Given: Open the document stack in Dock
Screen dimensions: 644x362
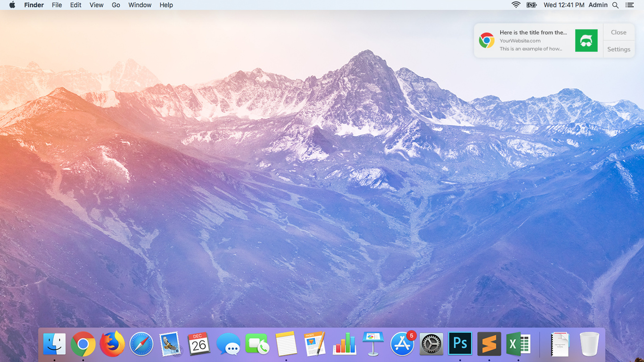Looking at the screenshot, I should point(561,344).
